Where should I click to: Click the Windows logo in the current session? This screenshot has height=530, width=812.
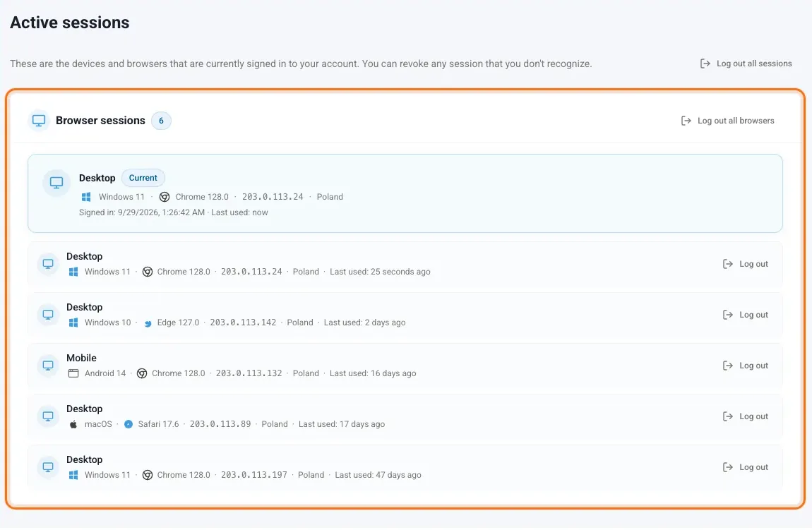click(x=86, y=197)
